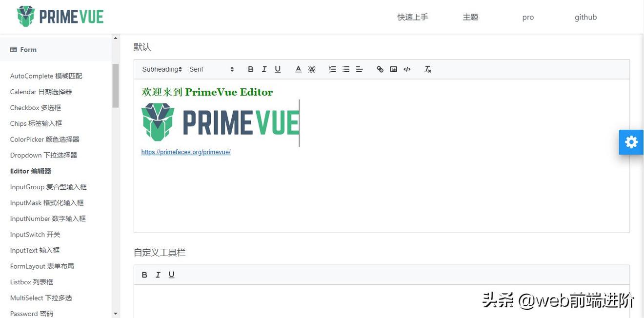Apply an ordered list from the toolbar
Viewport: 644px width, 318px height.
[332, 69]
